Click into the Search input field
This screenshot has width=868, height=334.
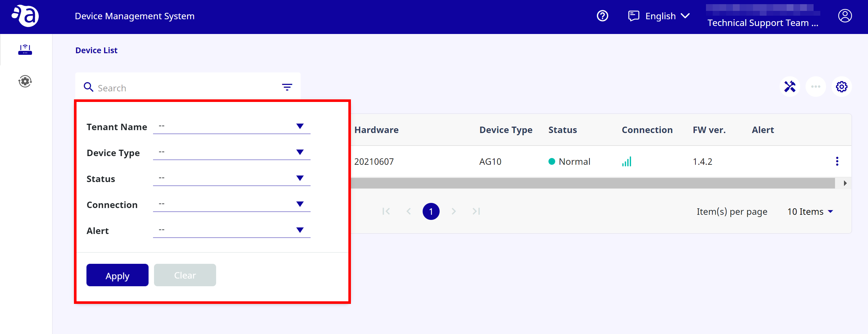click(x=185, y=88)
